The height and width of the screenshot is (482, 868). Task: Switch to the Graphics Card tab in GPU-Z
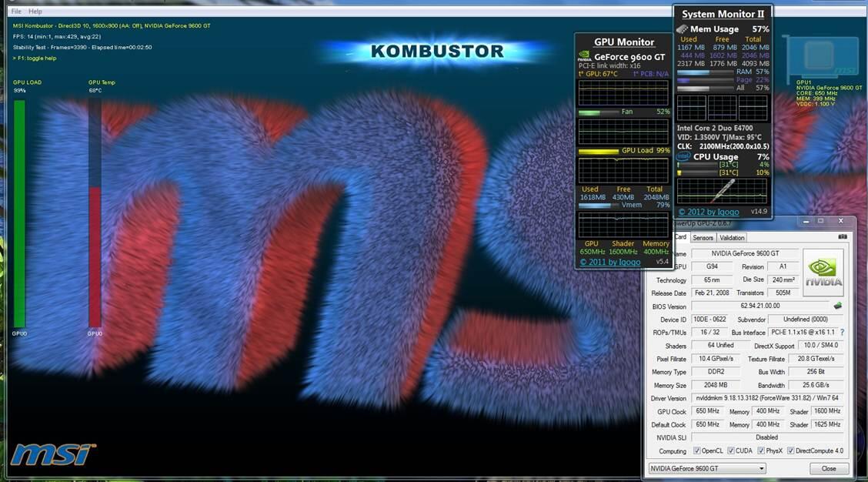(x=680, y=237)
